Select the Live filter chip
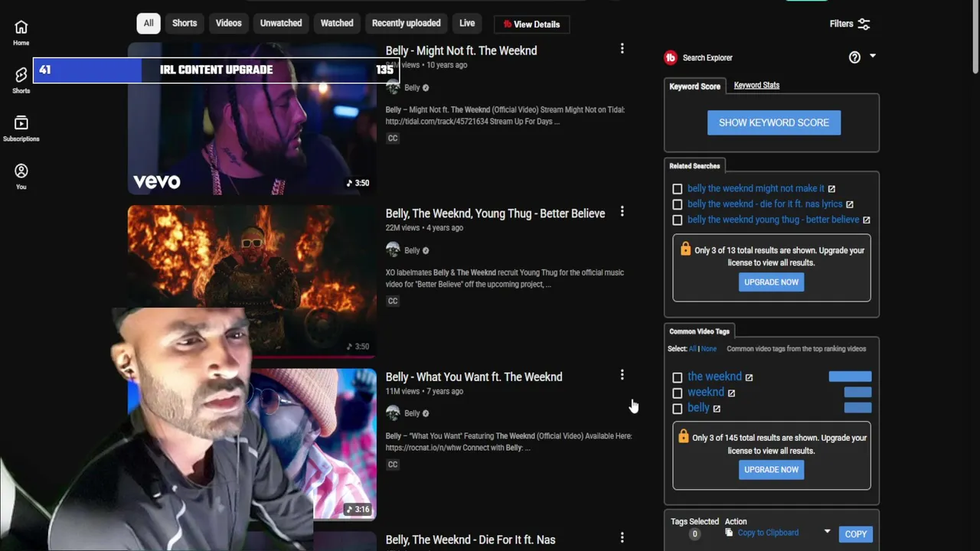This screenshot has height=551, width=980. coord(467,23)
